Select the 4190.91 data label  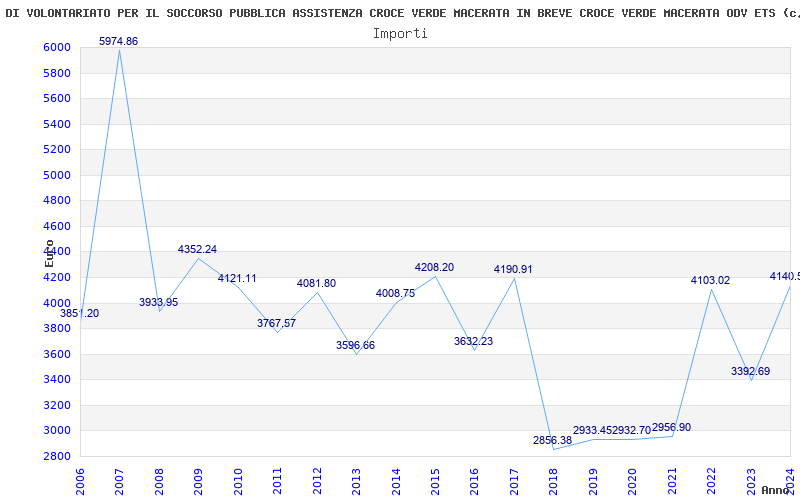(513, 269)
